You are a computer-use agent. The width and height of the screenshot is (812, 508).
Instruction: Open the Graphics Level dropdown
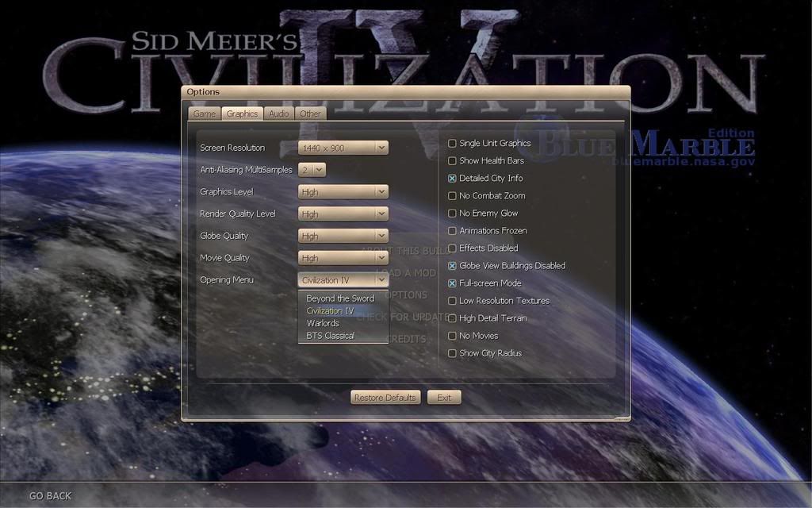click(x=343, y=192)
